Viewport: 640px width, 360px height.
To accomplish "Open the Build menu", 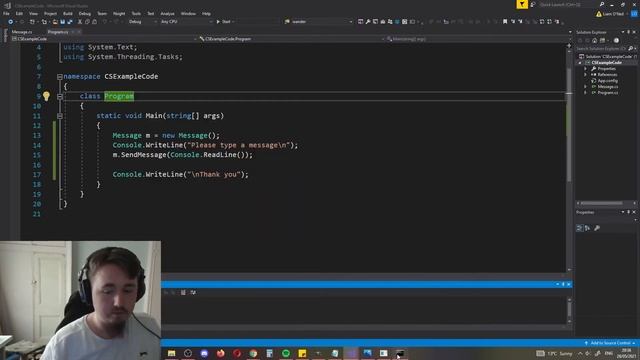I will tap(67, 14).
